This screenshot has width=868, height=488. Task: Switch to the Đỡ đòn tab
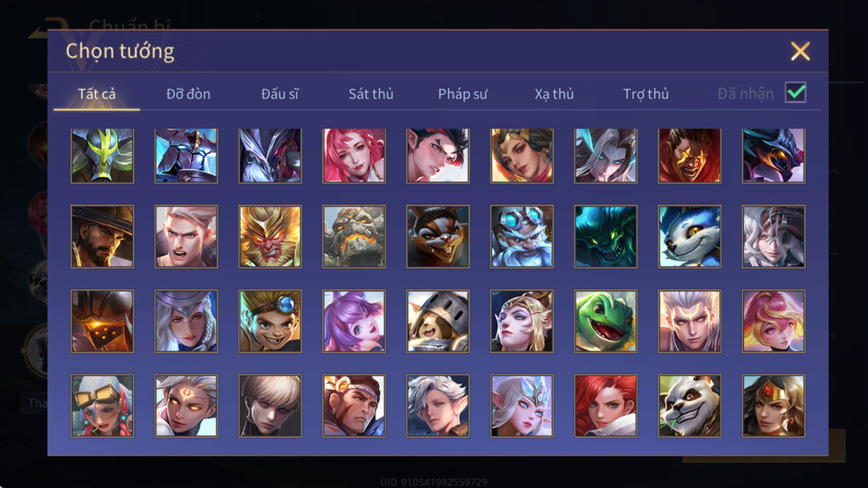pyautogui.click(x=188, y=94)
